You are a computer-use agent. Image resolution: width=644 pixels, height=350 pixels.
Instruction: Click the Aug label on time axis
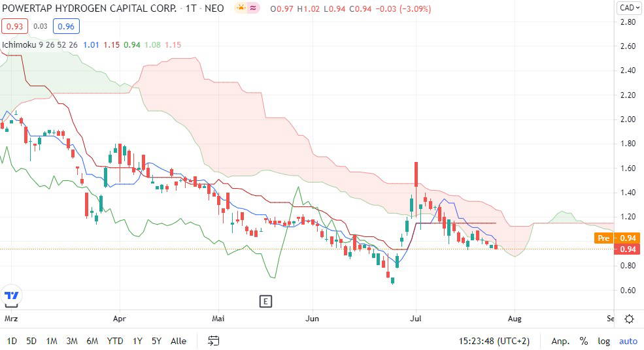515,319
